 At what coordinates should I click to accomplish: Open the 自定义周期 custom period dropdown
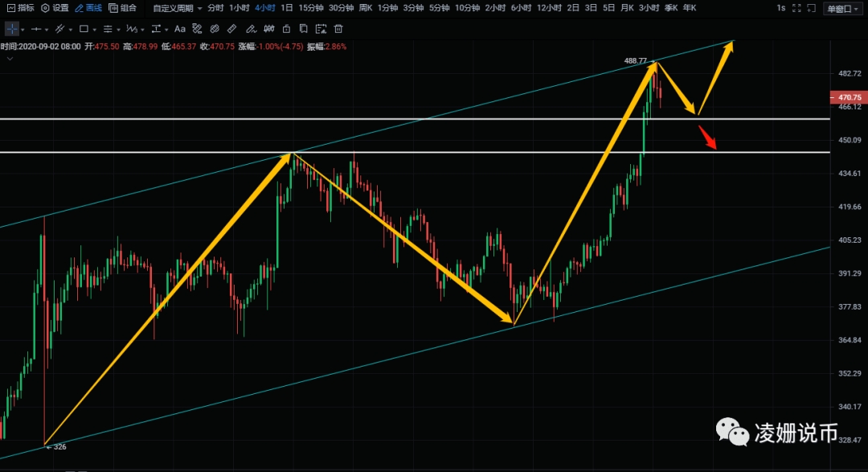click(177, 8)
